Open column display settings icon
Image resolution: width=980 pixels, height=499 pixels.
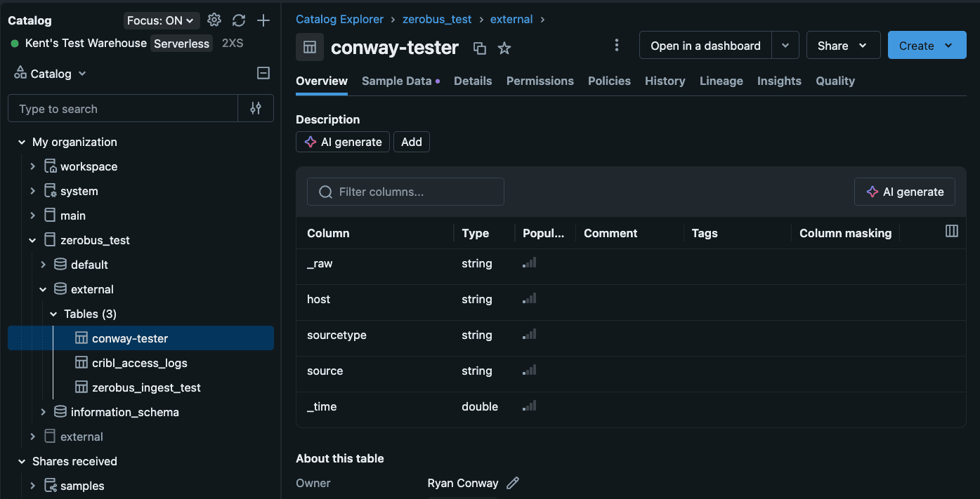pyautogui.click(x=952, y=231)
